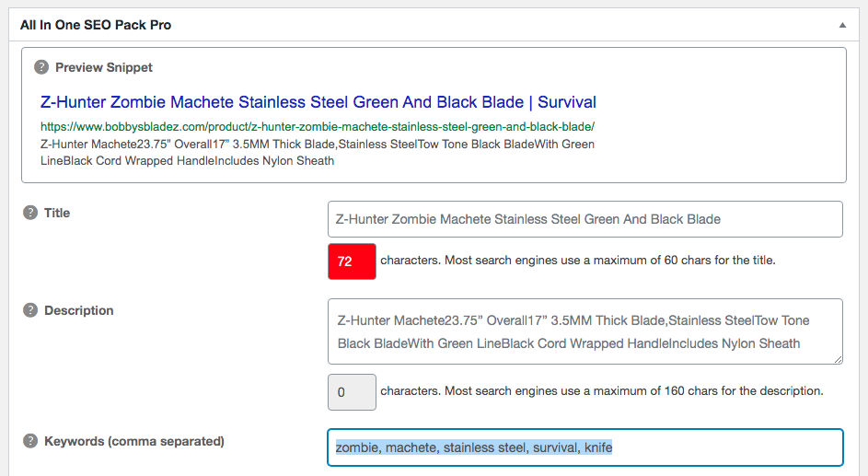Click the Preview Snippet help icon
The width and height of the screenshot is (868, 476).
coord(41,67)
